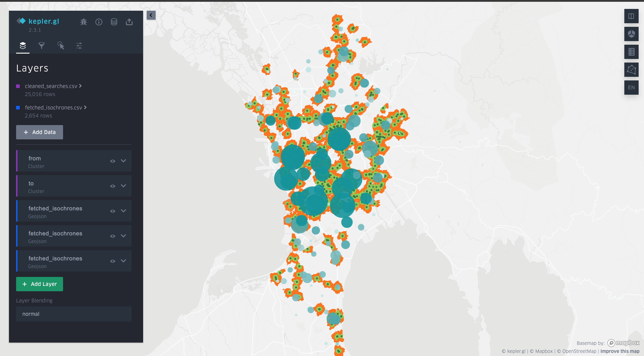
Task: Switch to the Filters panel icon
Action: 42,46
